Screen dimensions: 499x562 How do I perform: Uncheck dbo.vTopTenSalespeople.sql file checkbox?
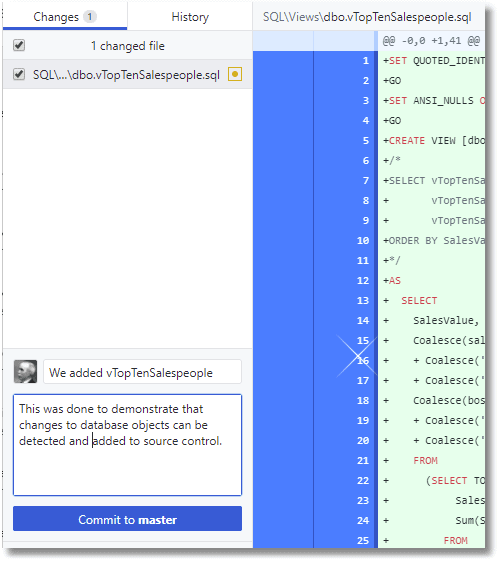point(19,74)
